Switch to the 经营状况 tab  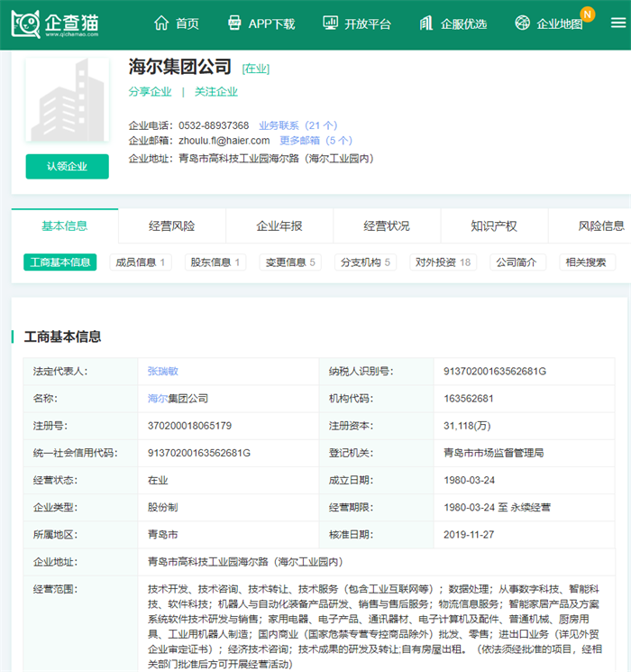[387, 226]
